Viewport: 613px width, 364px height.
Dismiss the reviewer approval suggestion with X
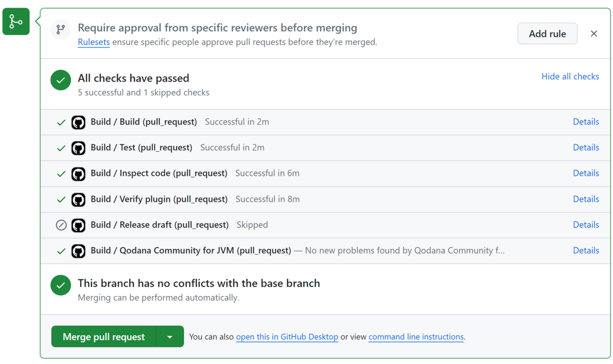[594, 34]
